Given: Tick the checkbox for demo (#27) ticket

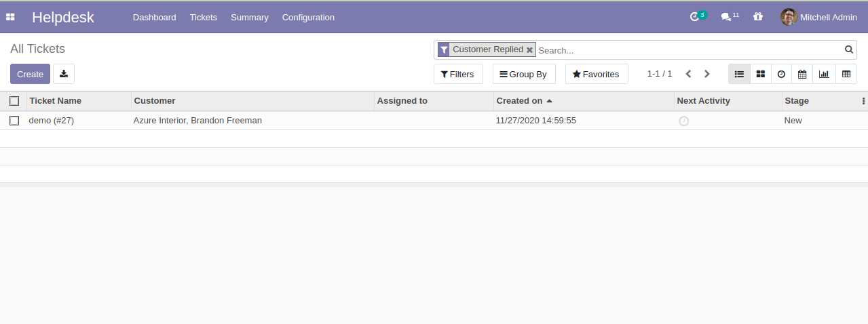Looking at the screenshot, I should 14,121.
